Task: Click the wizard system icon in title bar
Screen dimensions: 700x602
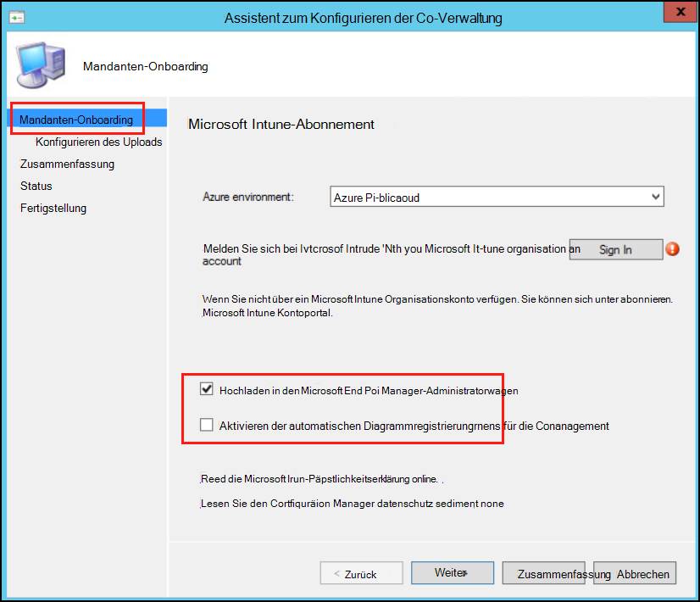Action: coord(17,18)
